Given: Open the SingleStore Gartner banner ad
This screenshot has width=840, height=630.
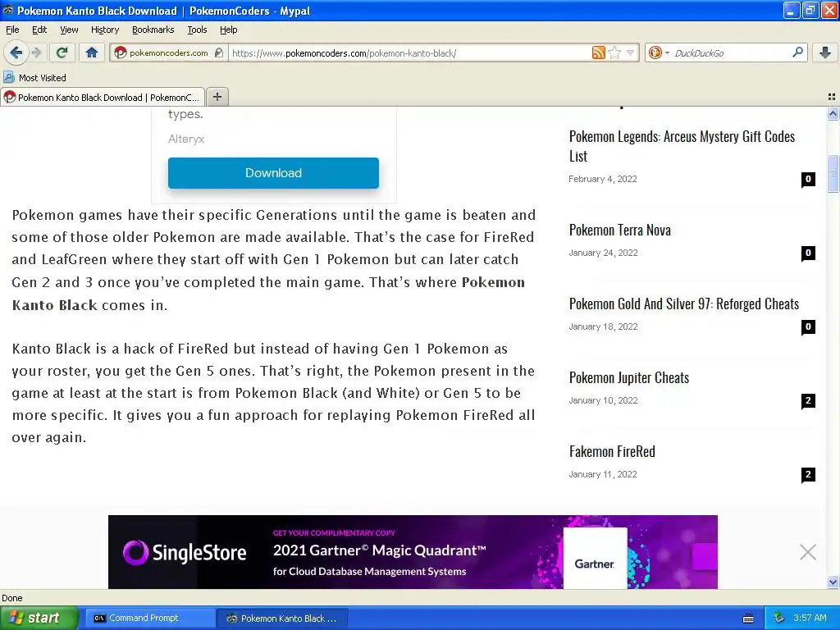Looking at the screenshot, I should click(413, 552).
